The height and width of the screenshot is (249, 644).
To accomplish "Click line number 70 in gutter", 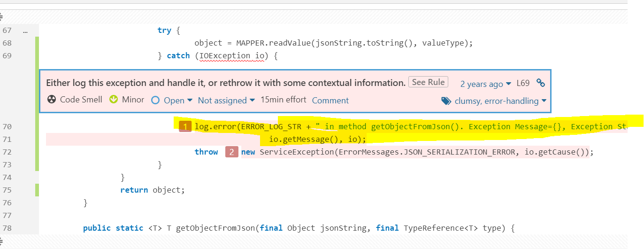I will click(x=7, y=126).
